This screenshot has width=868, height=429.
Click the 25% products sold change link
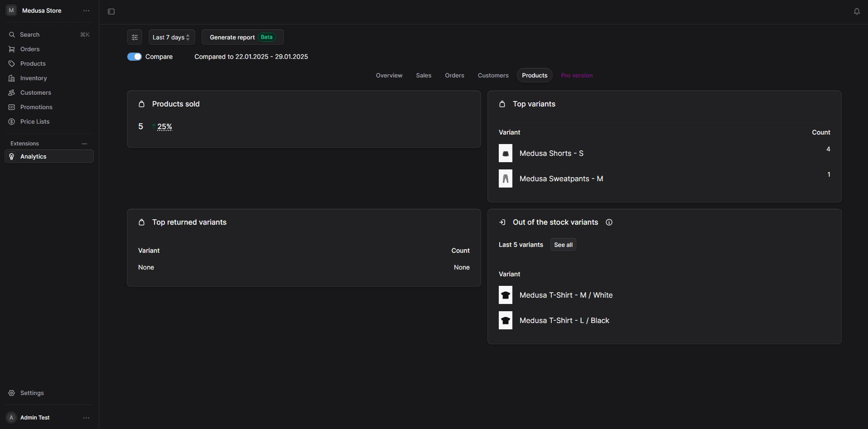click(165, 126)
